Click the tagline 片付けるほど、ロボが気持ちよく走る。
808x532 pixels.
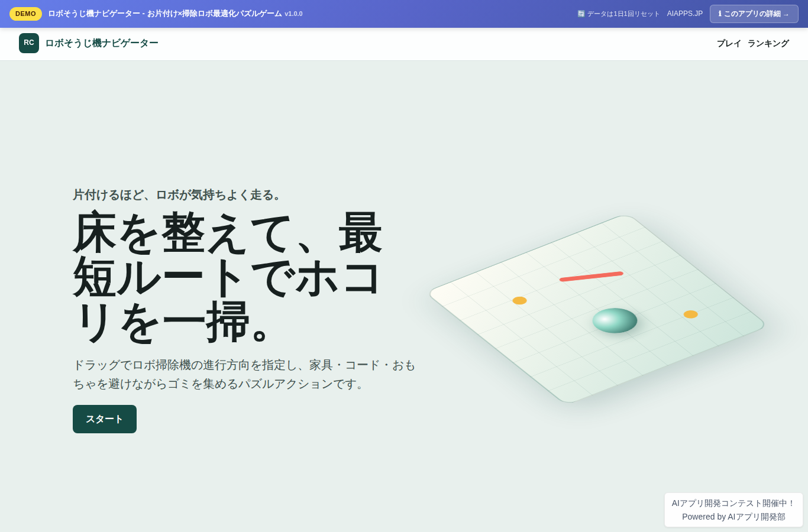pyautogui.click(x=179, y=195)
